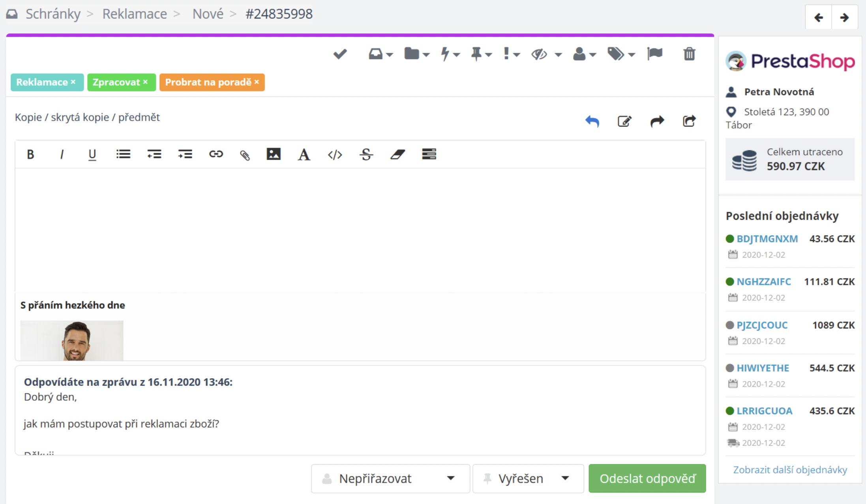Image resolution: width=866 pixels, height=504 pixels.
Task: Open the Vyřešen status dropdown
Action: tap(528, 478)
